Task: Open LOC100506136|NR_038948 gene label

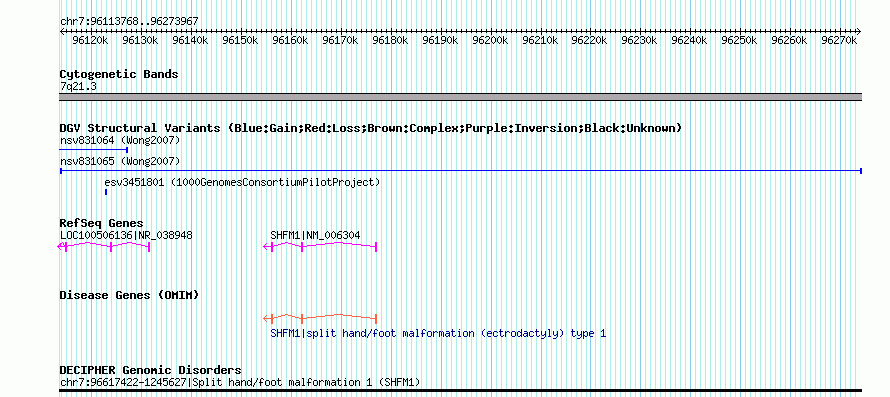Action: (126, 235)
